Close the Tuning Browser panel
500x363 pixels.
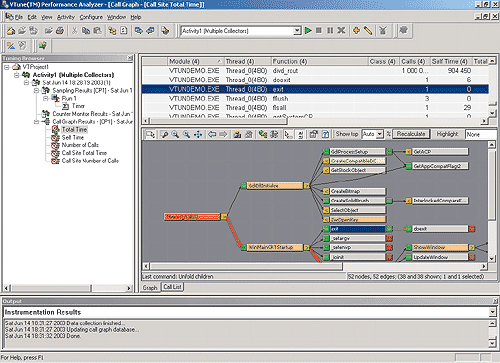[130, 58]
